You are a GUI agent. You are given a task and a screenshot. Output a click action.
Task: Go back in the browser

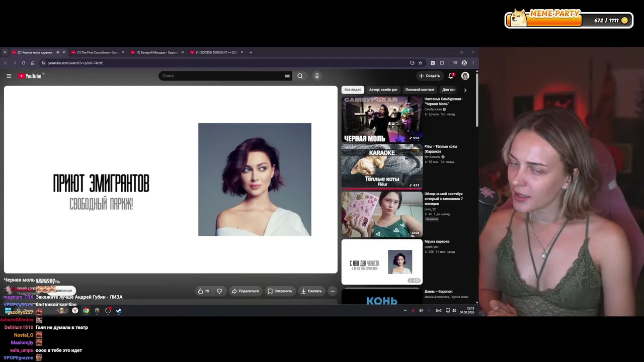pos(6,63)
